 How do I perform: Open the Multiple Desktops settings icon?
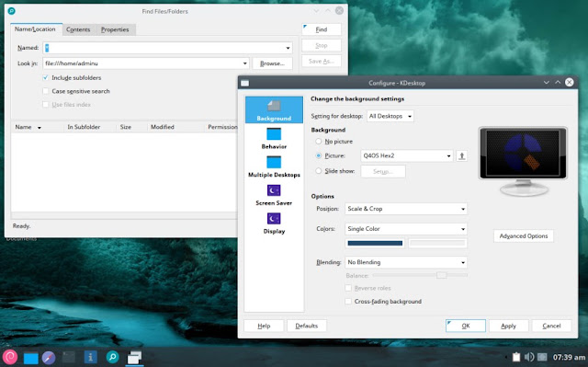[x=274, y=162]
